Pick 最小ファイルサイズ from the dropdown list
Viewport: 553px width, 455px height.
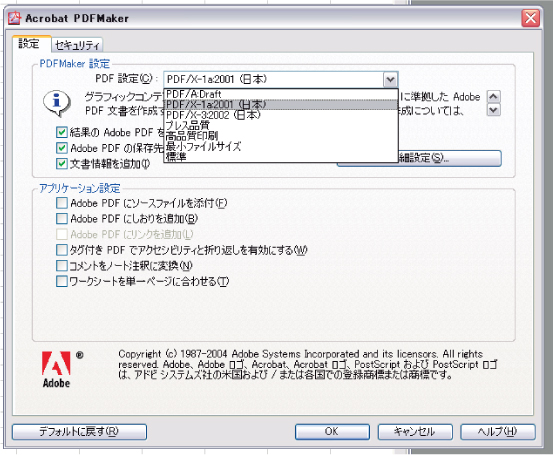pos(281,146)
